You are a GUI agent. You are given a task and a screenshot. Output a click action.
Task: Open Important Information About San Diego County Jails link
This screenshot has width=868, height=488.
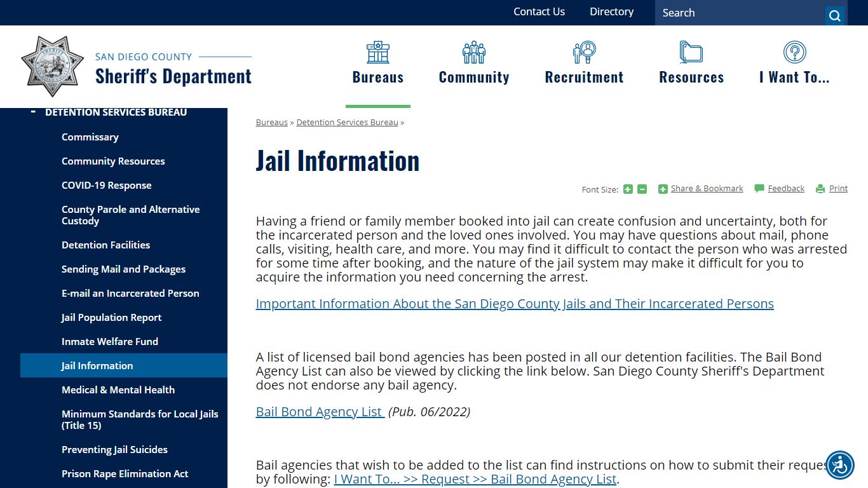tap(515, 304)
